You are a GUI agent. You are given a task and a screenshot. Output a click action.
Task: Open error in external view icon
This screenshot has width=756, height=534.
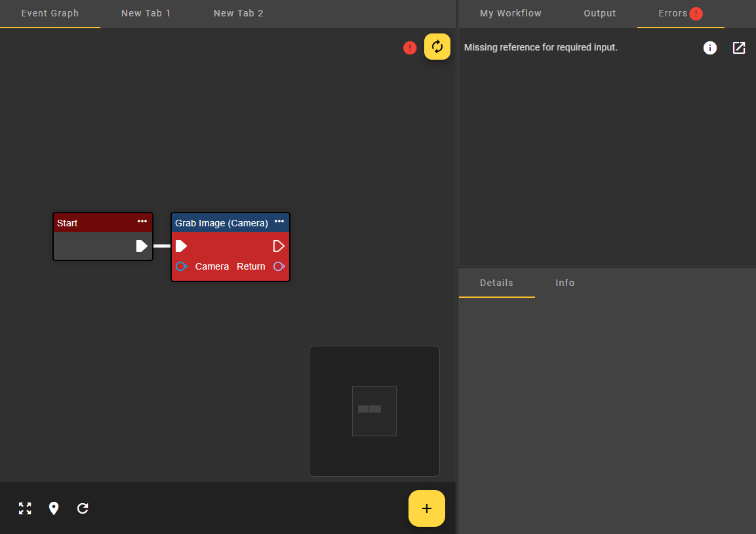click(x=739, y=48)
